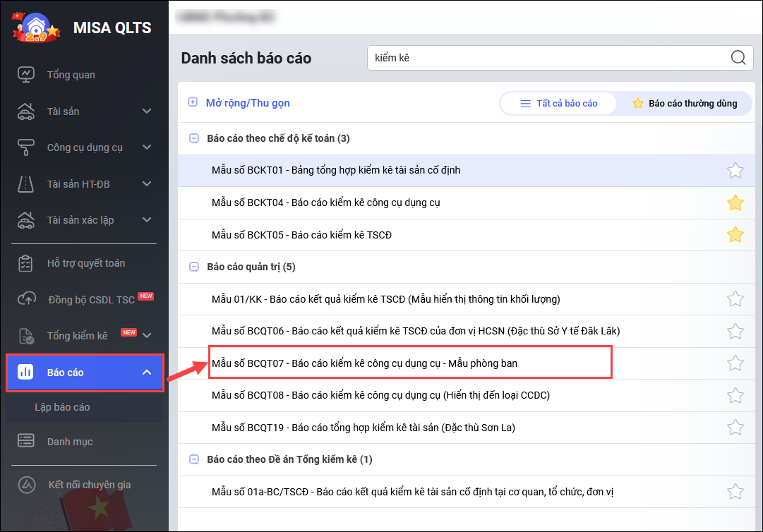The image size is (763, 532).
Task: Expand the Tài sản HT-ĐB chevron
Action: click(147, 184)
